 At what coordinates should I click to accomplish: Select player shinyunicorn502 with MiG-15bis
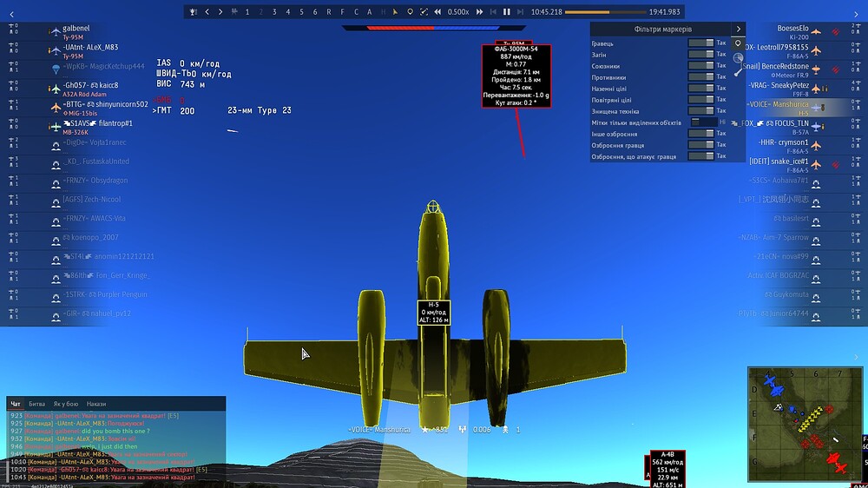click(105, 104)
